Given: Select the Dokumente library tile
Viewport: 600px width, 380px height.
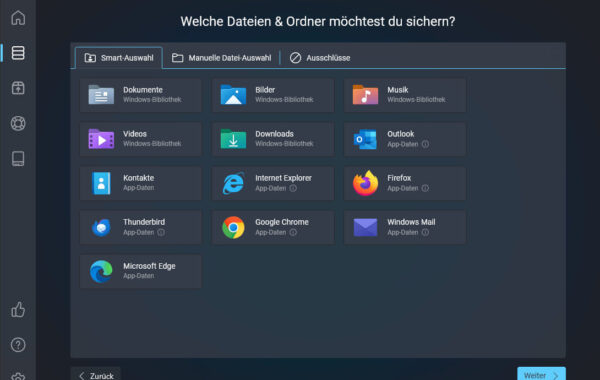Looking at the screenshot, I should (140, 95).
